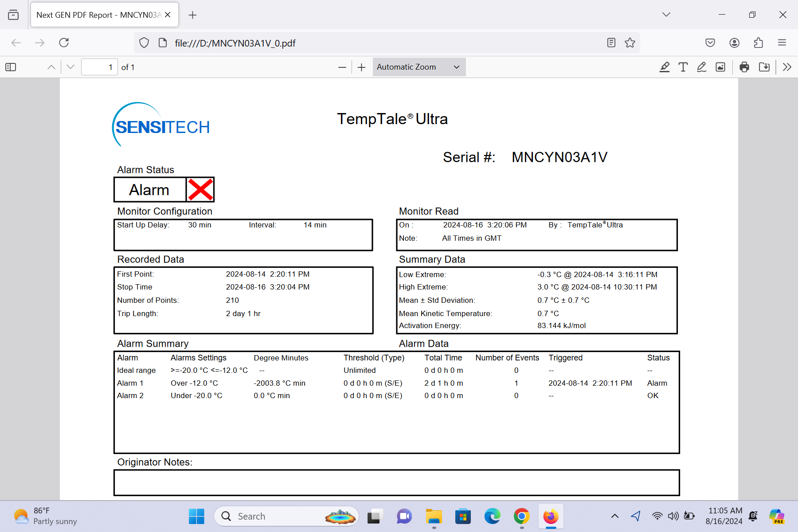The width and height of the screenshot is (798, 532).
Task: Click the Trip Length value 2 day 1 hr
Action: (243, 313)
